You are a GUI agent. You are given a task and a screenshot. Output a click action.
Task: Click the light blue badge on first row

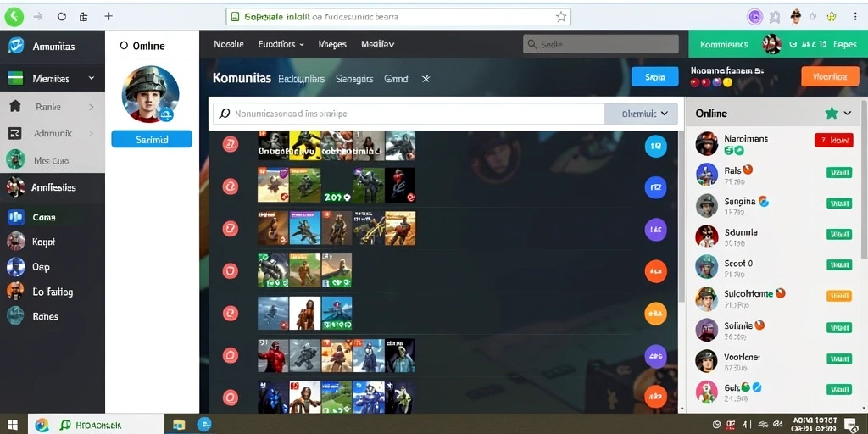coord(656,146)
